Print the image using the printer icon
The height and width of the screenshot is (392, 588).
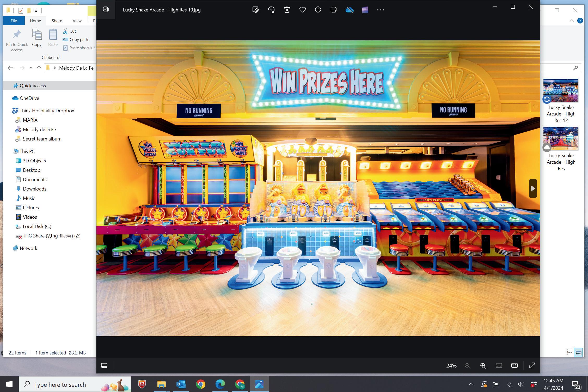click(x=334, y=10)
